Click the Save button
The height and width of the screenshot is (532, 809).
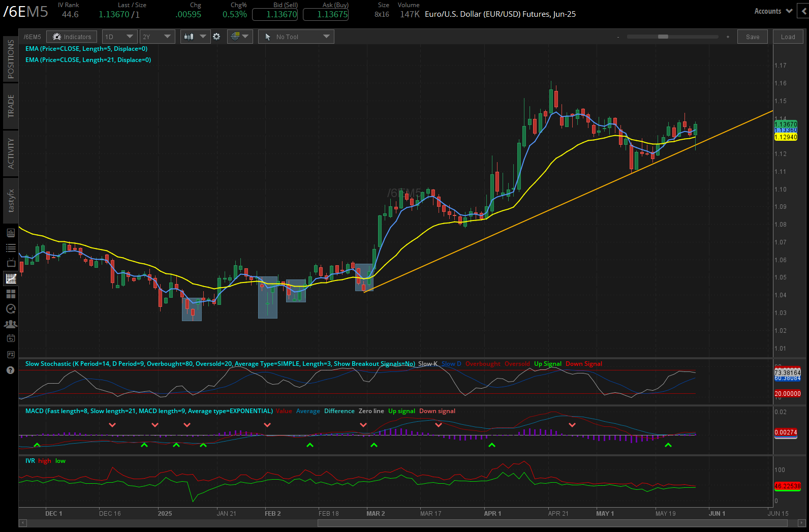point(753,37)
